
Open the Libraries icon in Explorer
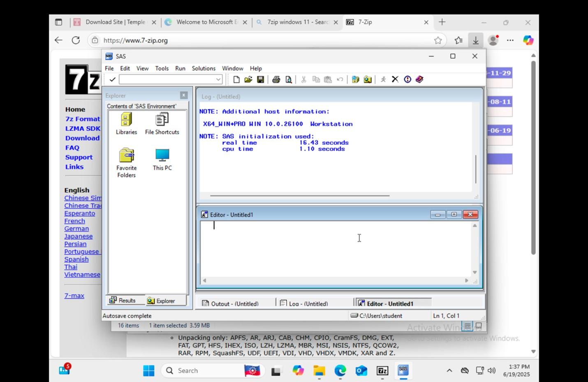coord(126,123)
